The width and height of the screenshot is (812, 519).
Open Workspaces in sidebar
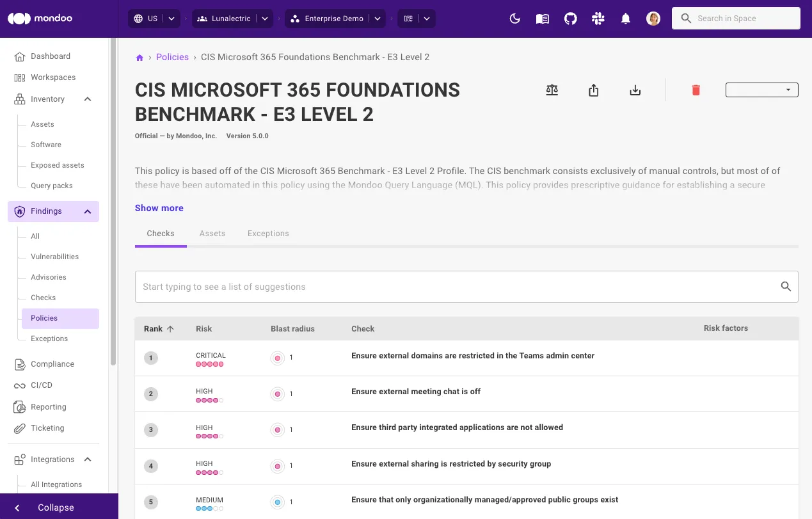[53, 77]
